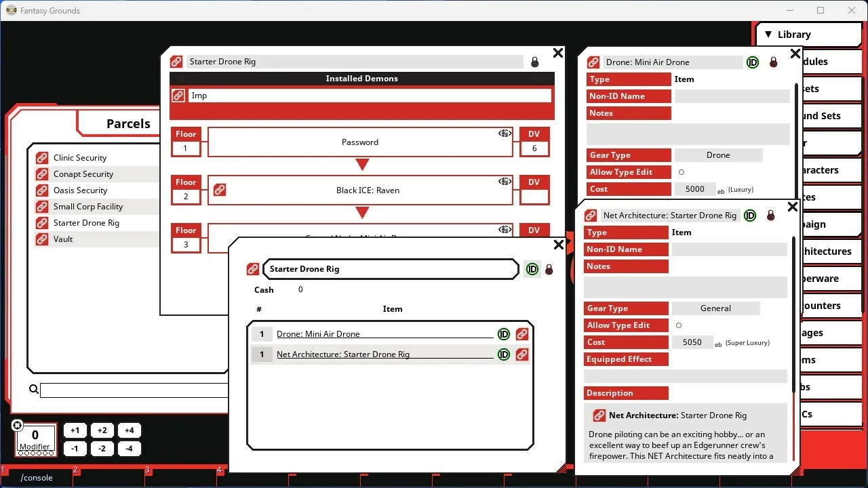Viewport: 868px width, 488px height.
Task: Click Equipped Effect field in Net Architecture window
Action: (x=685, y=376)
